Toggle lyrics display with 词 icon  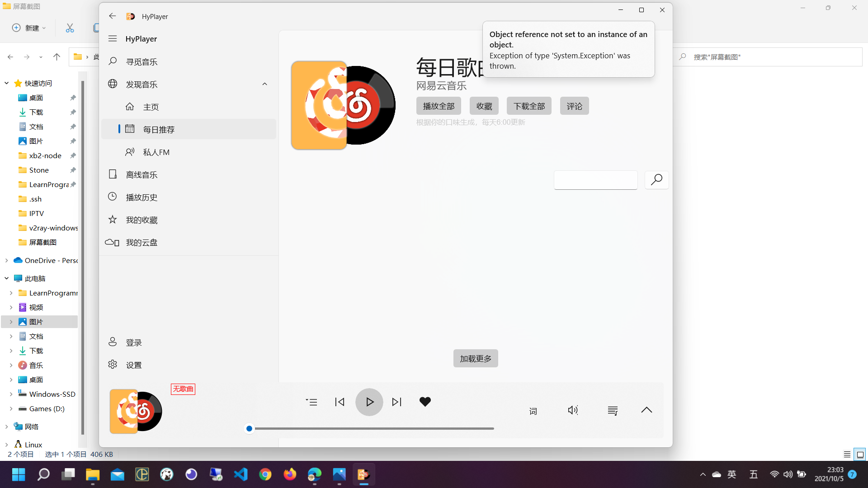(533, 410)
